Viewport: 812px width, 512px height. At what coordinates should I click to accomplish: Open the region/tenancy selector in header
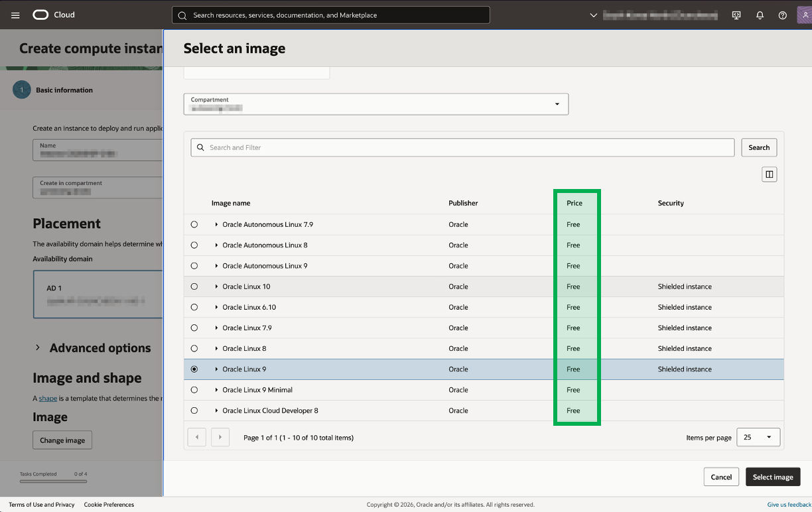click(653, 15)
